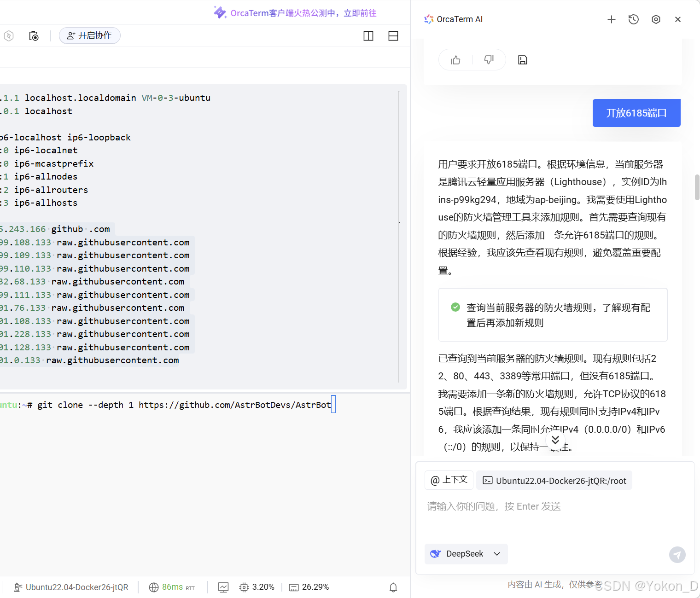Click the globe network icon in status bar
The image size is (700, 598).
[154, 587]
